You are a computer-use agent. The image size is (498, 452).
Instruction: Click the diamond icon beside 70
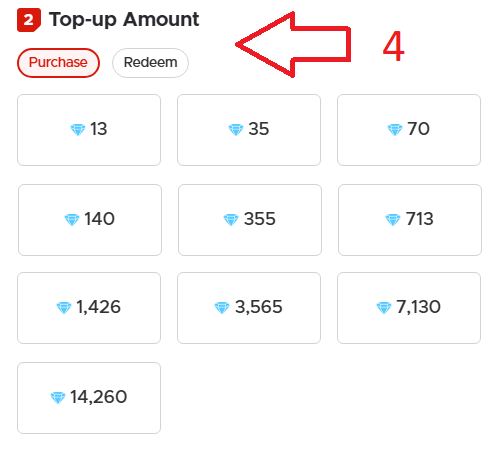click(395, 130)
